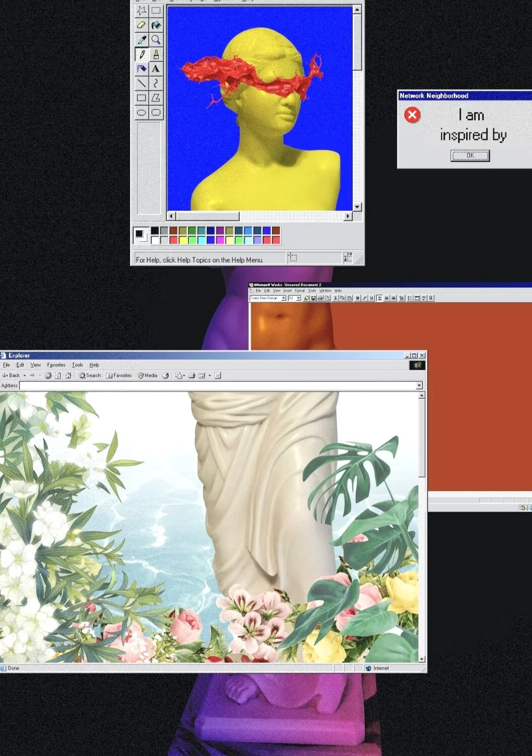Pick the Fill With Color tool
The width and height of the screenshot is (532, 756).
[156, 25]
